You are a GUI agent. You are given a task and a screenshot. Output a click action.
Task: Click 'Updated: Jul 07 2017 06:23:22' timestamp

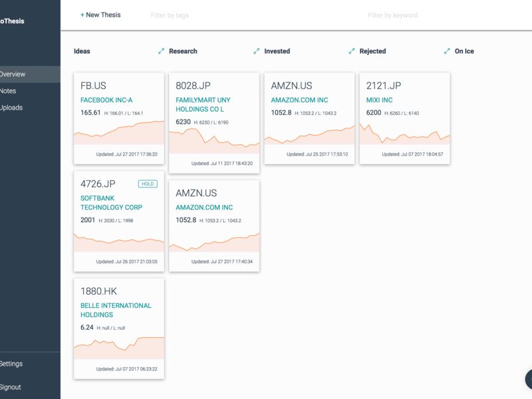tap(126, 369)
